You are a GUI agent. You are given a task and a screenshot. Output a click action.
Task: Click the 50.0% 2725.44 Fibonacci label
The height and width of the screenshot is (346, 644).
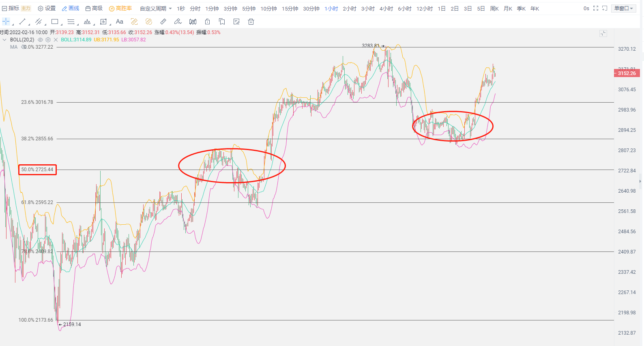(37, 170)
